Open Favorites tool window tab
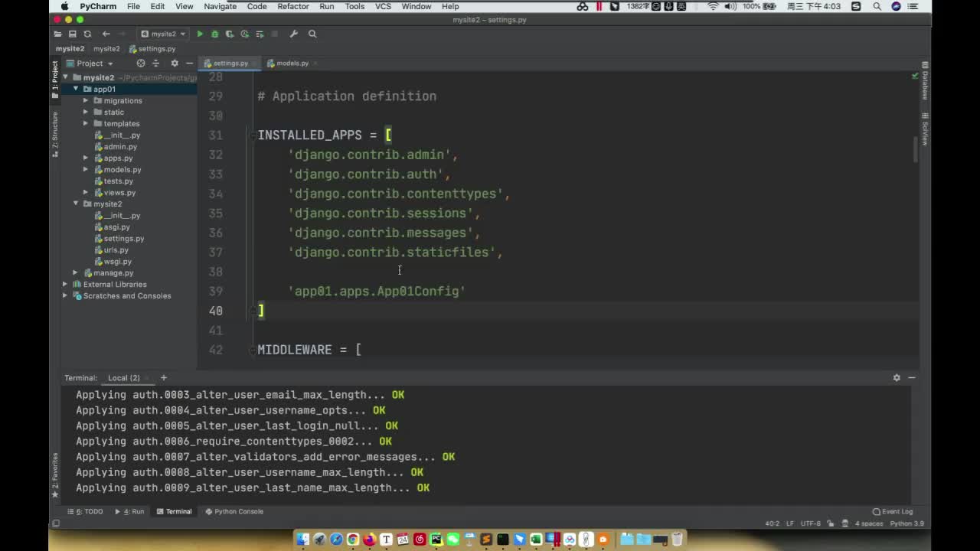 (54, 475)
